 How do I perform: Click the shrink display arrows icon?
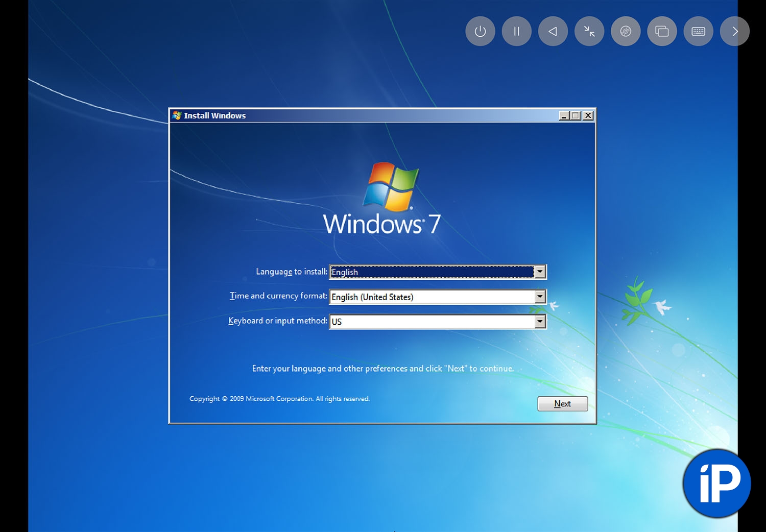(589, 31)
